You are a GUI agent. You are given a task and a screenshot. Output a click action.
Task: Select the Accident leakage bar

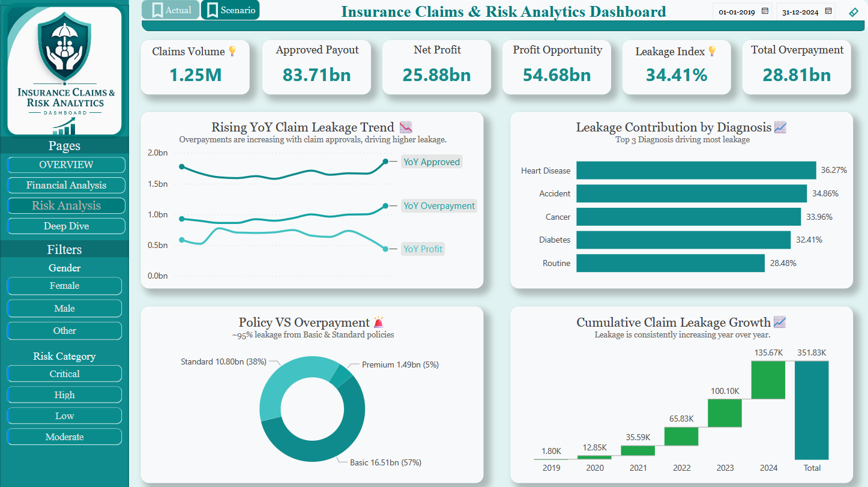[x=692, y=193]
